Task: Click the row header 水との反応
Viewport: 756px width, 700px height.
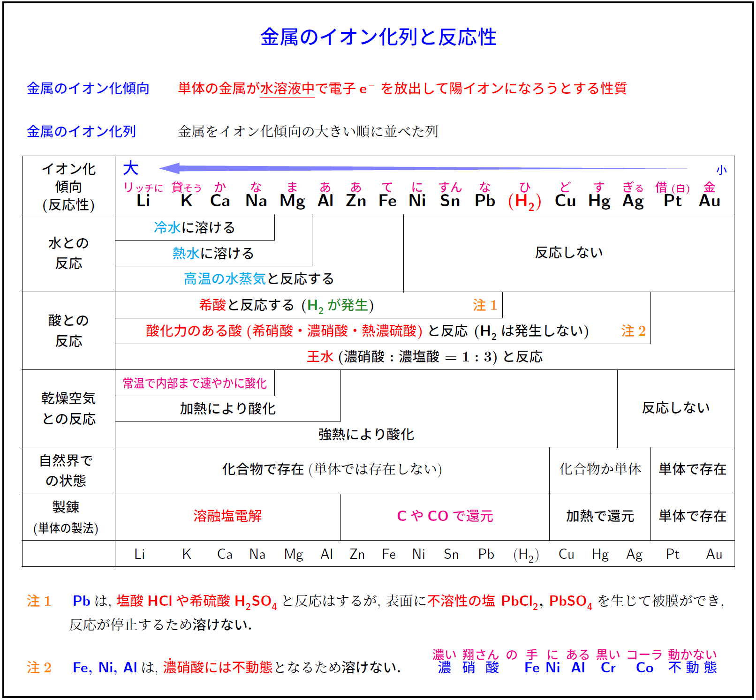Action: (68, 253)
